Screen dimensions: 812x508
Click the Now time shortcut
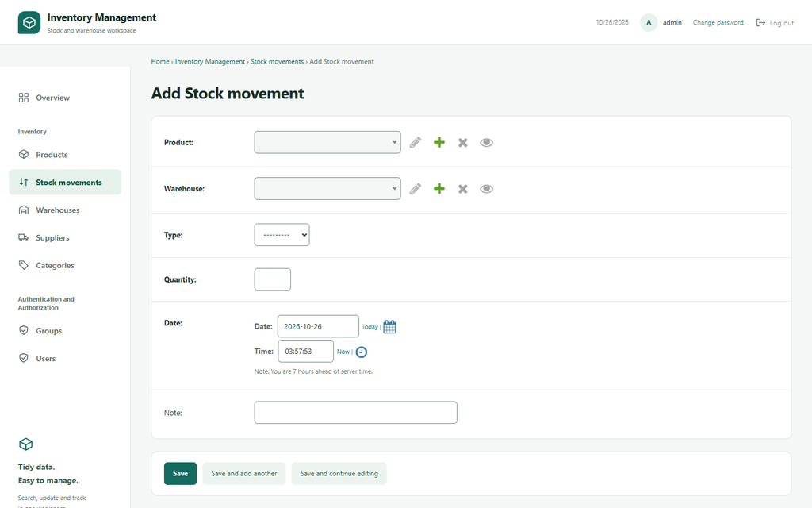click(x=343, y=352)
